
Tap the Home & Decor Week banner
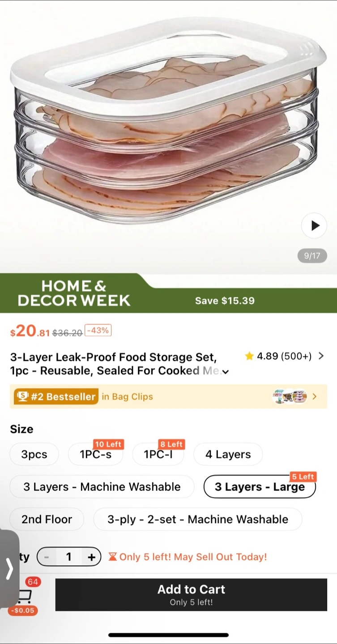(x=74, y=293)
